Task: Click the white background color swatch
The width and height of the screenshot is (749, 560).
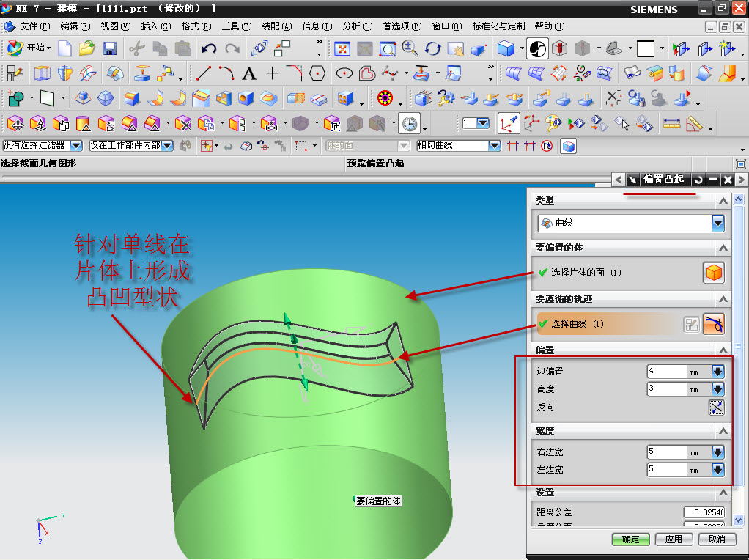Action: coord(646,48)
